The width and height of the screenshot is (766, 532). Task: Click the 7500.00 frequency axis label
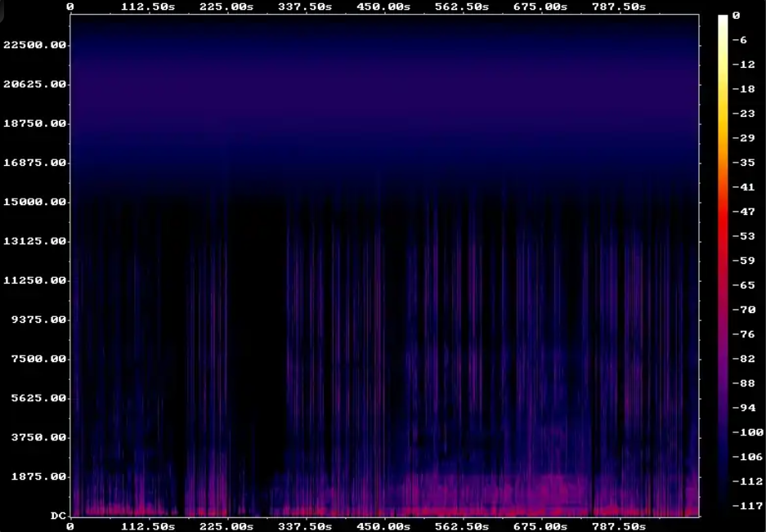tap(38, 359)
